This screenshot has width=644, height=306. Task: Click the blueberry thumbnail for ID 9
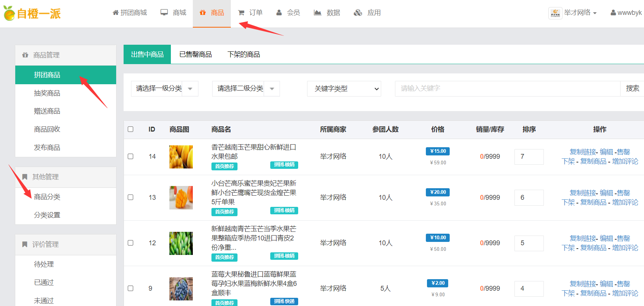click(x=181, y=289)
